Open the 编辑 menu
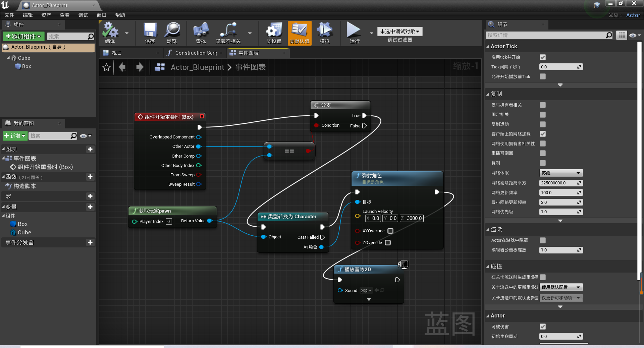The image size is (644, 348). point(28,15)
